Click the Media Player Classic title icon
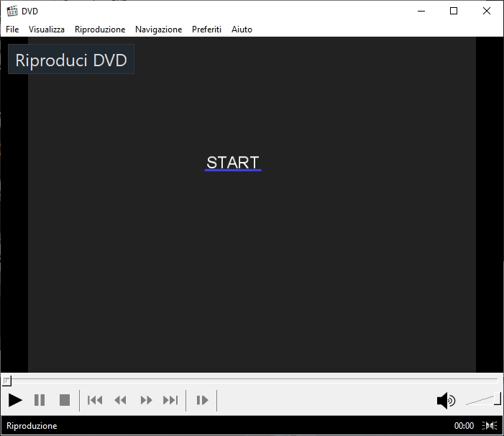This screenshot has height=436, width=504. pos(12,11)
